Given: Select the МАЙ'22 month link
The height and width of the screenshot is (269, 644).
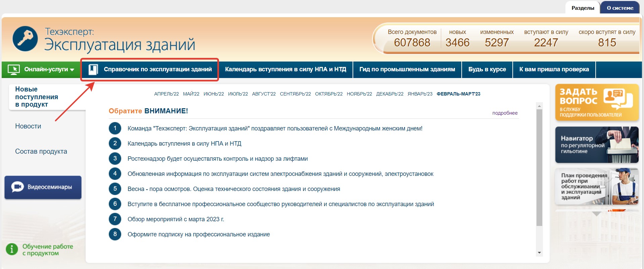Looking at the screenshot, I should coord(191,94).
